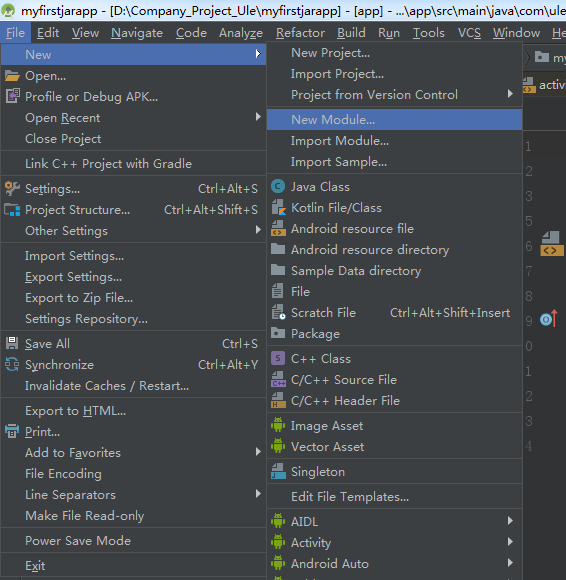This screenshot has width=566, height=580.
Task: Click the Save All floppy disk icon
Action: pos(12,343)
